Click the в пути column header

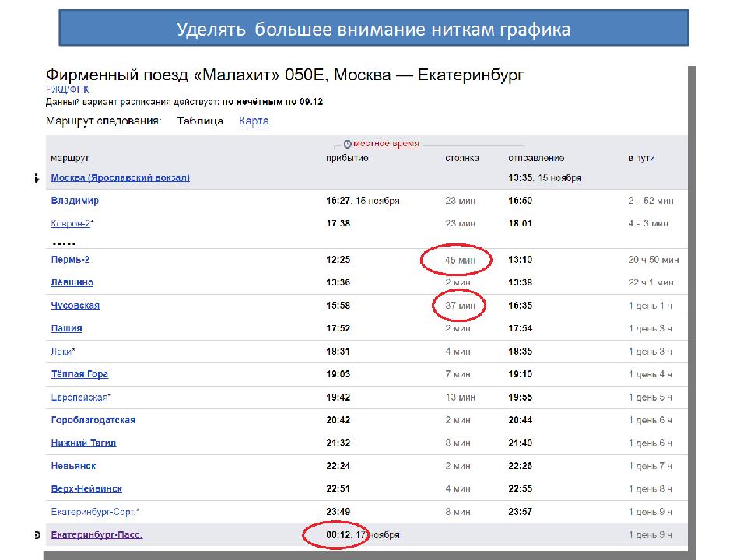641,158
